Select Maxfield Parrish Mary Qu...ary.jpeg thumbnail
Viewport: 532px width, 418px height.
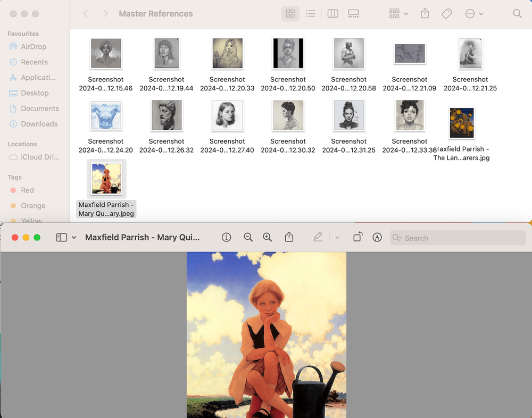pyautogui.click(x=106, y=179)
